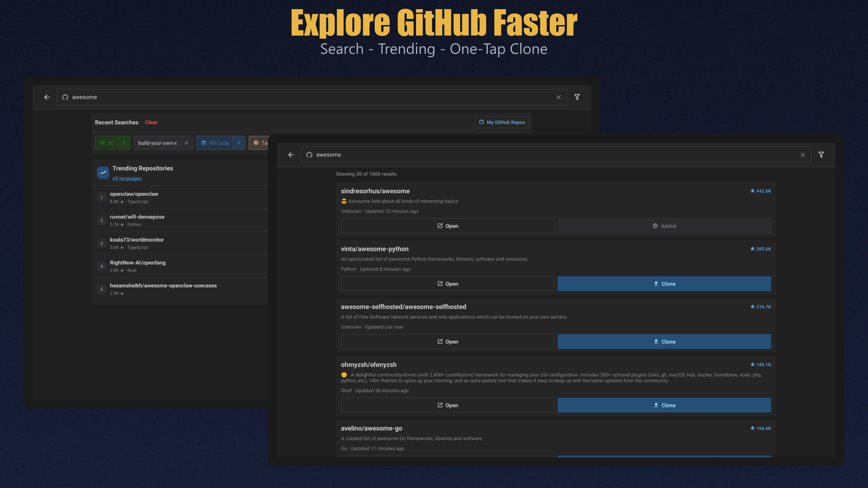Image resolution: width=868 pixels, height=488 pixels.
Task: Click the back arrow beside the front search bar
Action: 291,155
